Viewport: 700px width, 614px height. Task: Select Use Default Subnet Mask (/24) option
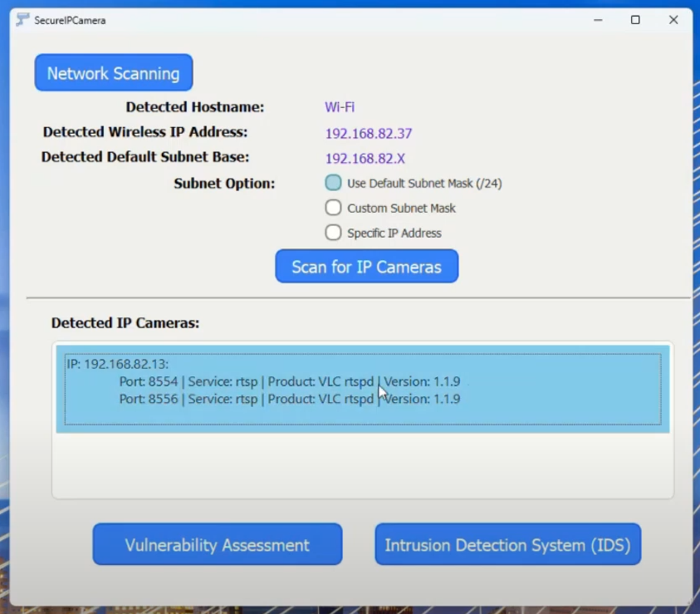[x=333, y=183]
